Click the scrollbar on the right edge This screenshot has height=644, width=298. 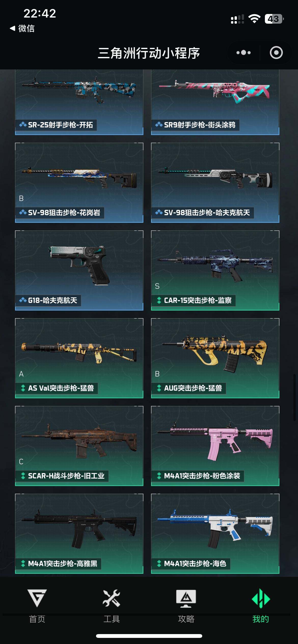[294, 397]
